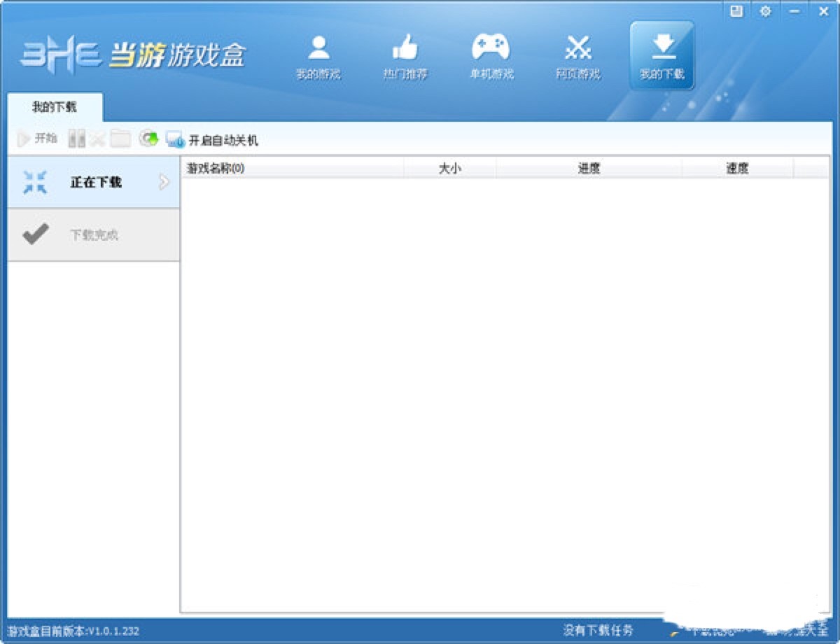Open the 热门推荐 thumbs-up section
The image size is (840, 644).
click(405, 57)
